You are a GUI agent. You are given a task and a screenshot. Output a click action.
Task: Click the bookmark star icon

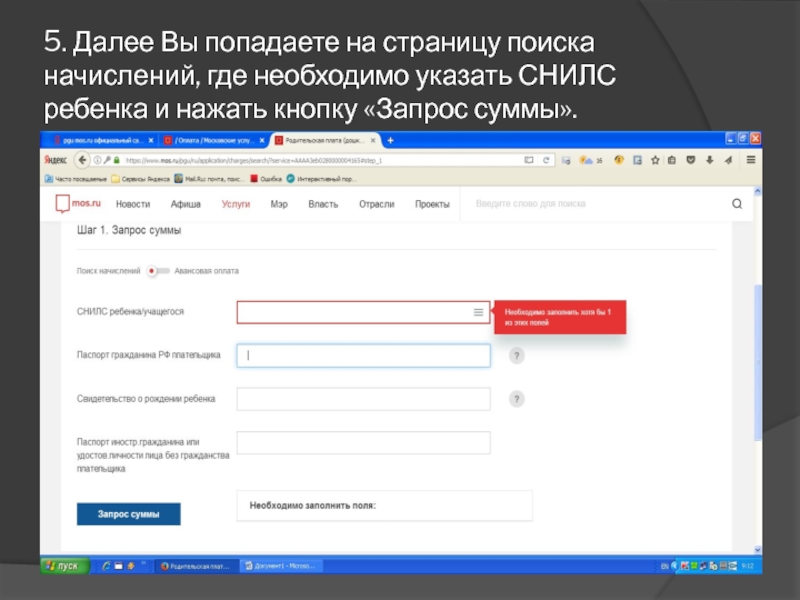(x=655, y=160)
